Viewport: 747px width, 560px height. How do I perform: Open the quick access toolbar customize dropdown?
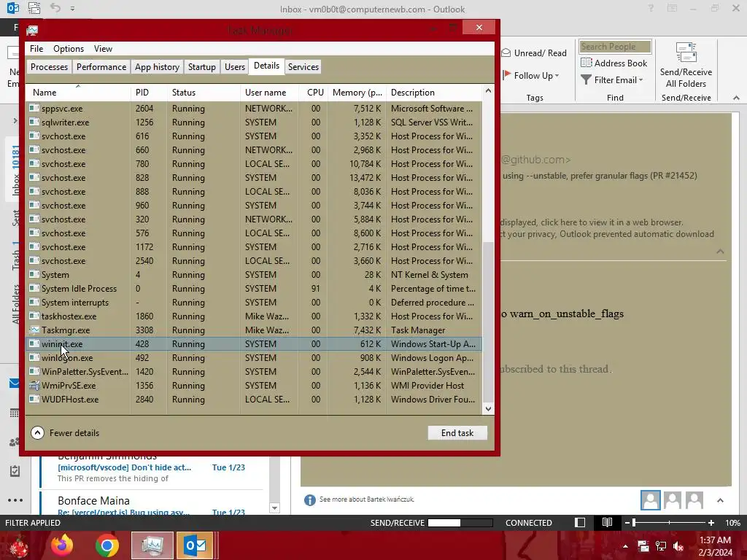(72, 8)
